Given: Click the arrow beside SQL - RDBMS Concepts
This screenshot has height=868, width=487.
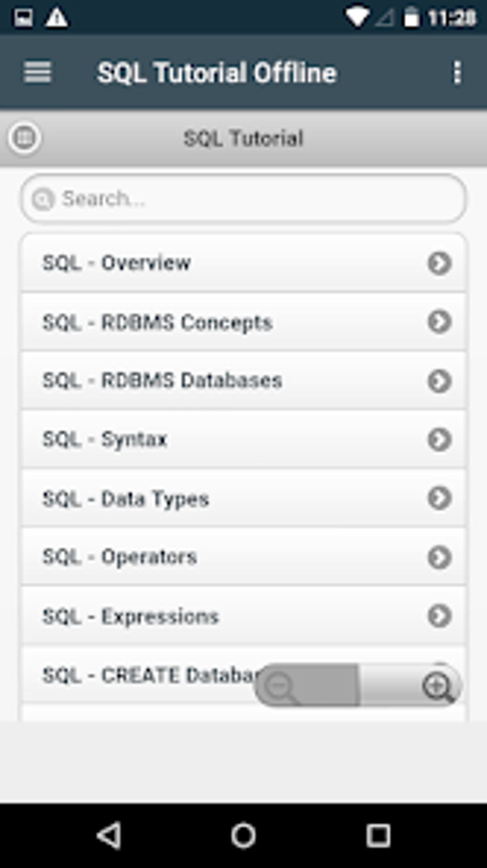Looking at the screenshot, I should [439, 322].
